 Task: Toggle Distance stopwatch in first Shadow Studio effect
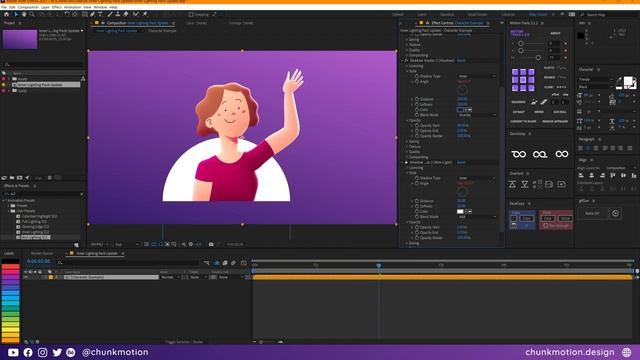pos(417,99)
